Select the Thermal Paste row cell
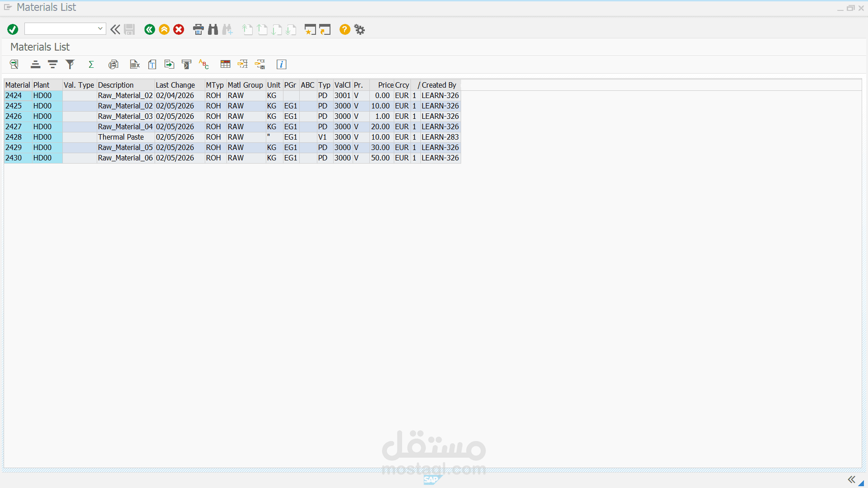The width and height of the screenshot is (868, 488). pos(121,137)
